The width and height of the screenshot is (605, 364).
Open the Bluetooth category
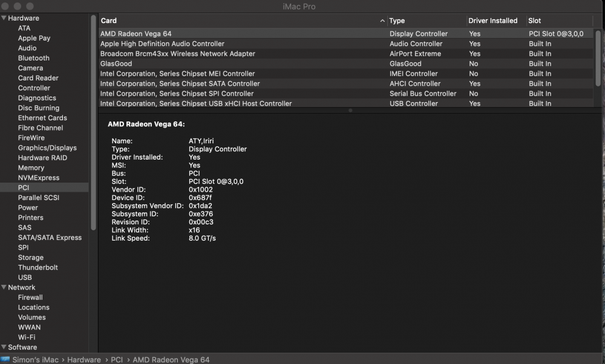click(33, 58)
